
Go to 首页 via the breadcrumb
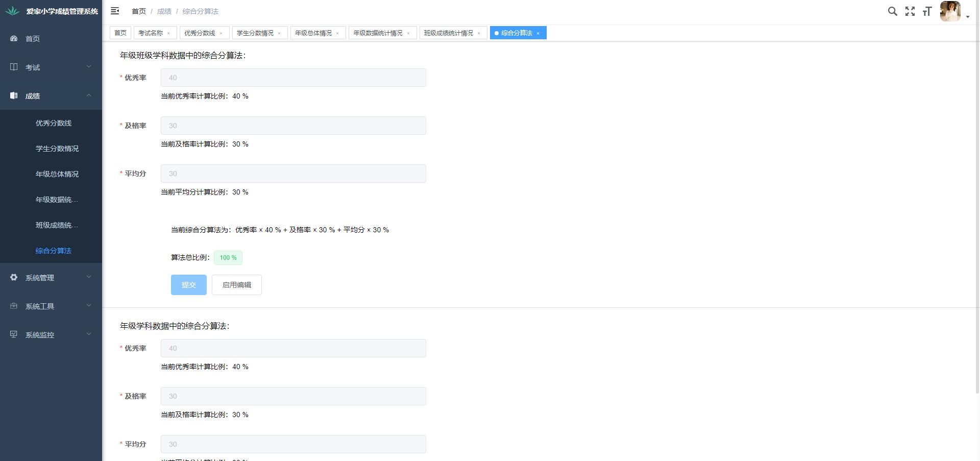point(139,11)
